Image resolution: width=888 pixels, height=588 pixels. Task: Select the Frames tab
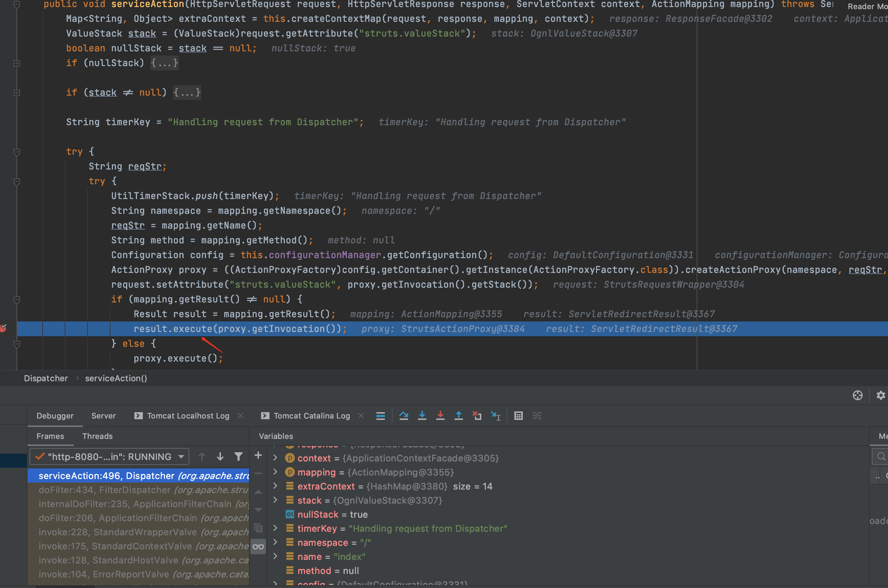50,436
